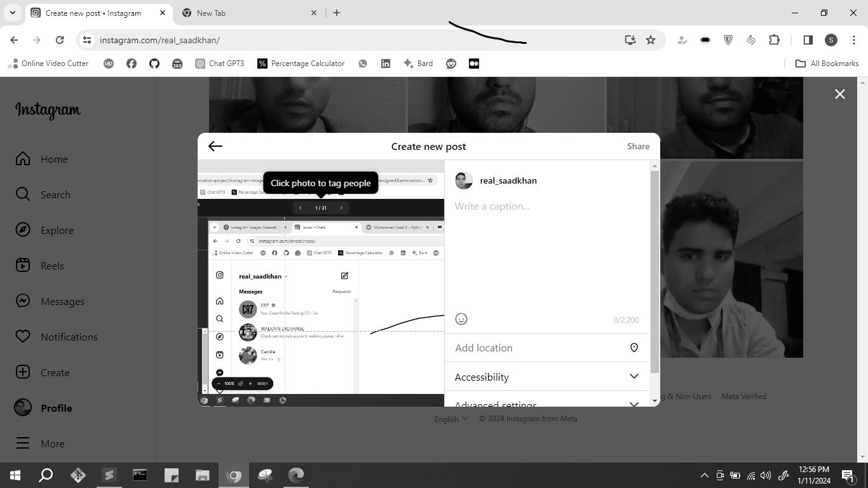Screen dimensions: 868x488
Task: Click the volume icon in system tray
Action: 766,475
